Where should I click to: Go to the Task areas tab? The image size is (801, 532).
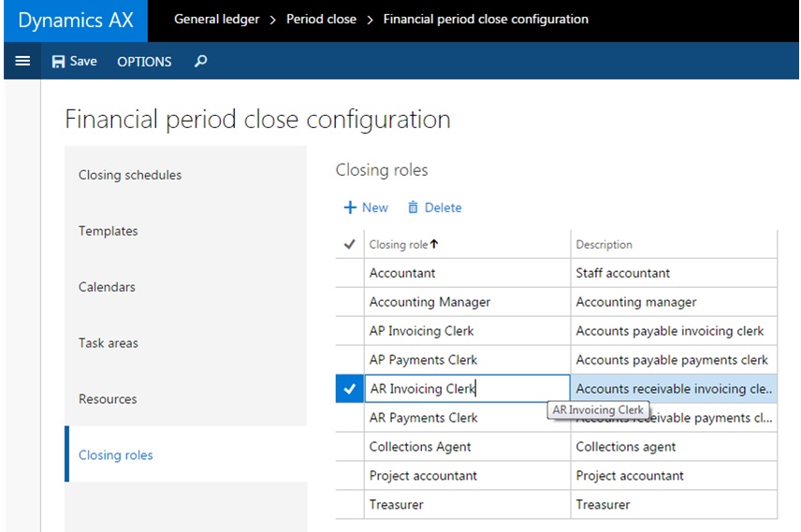point(109,343)
